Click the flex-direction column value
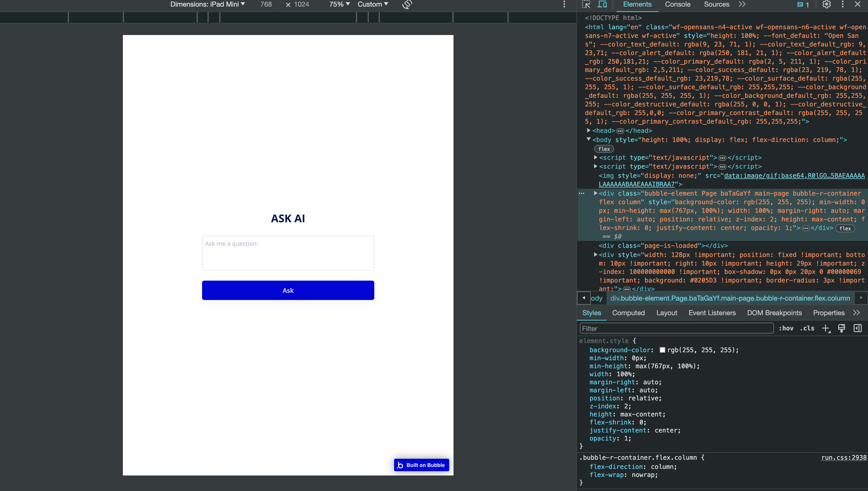 (662, 467)
